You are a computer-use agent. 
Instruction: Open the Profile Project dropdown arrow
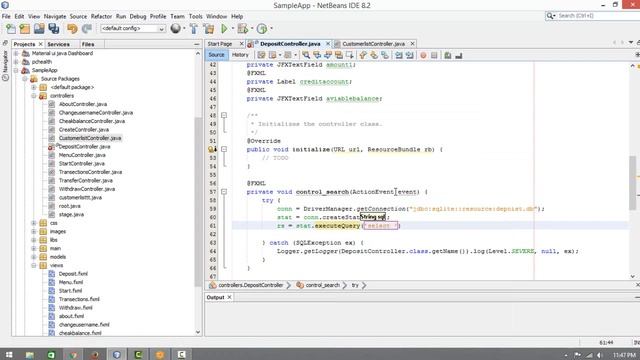click(x=271, y=29)
